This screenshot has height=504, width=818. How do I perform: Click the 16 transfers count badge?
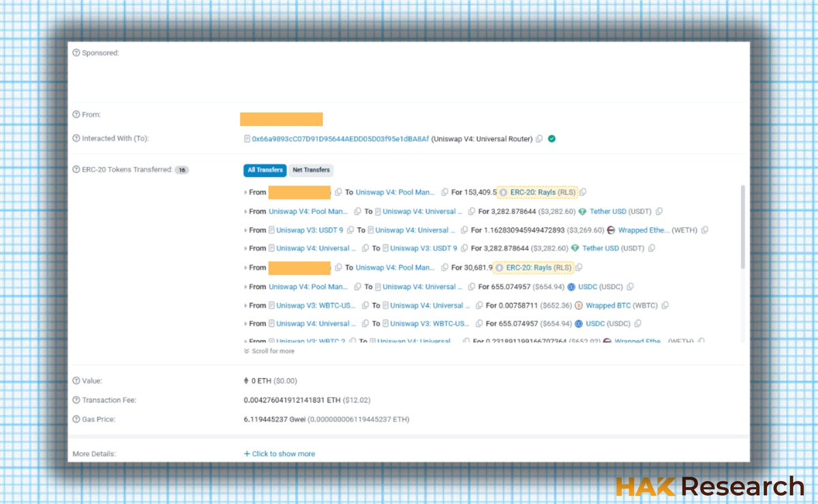[x=181, y=170]
